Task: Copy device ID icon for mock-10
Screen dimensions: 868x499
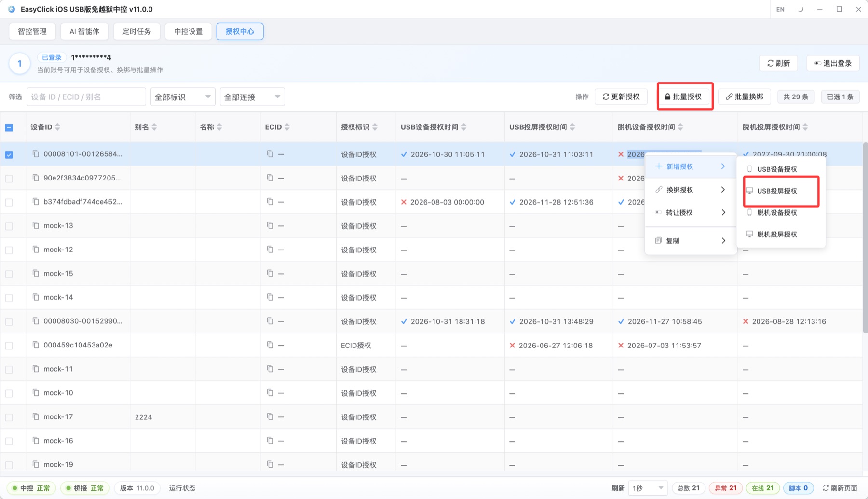Action: pyautogui.click(x=36, y=393)
